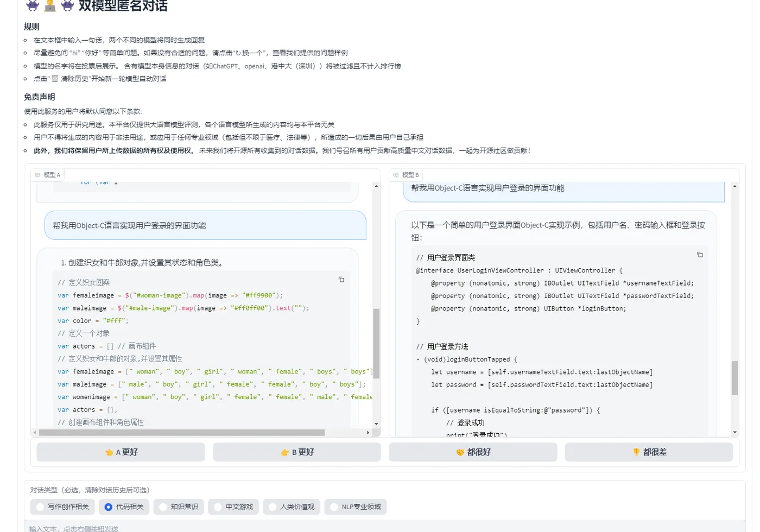Copy code in Model B code block
Screen dimensions: 760x532
(x=700, y=255)
